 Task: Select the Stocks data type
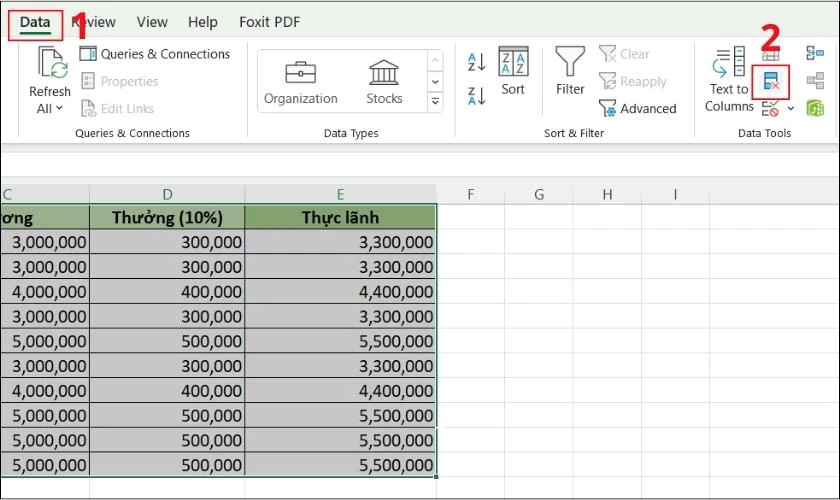pyautogui.click(x=384, y=82)
